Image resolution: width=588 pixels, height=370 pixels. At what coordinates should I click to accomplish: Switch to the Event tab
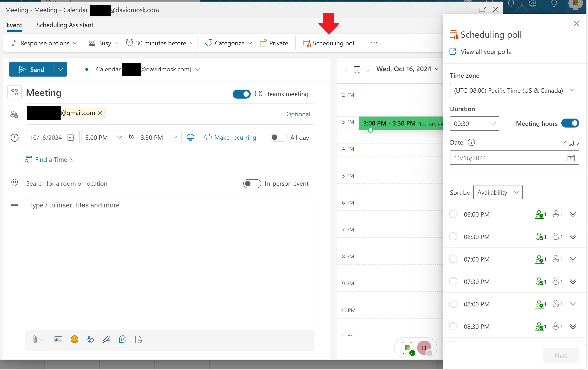(x=14, y=25)
